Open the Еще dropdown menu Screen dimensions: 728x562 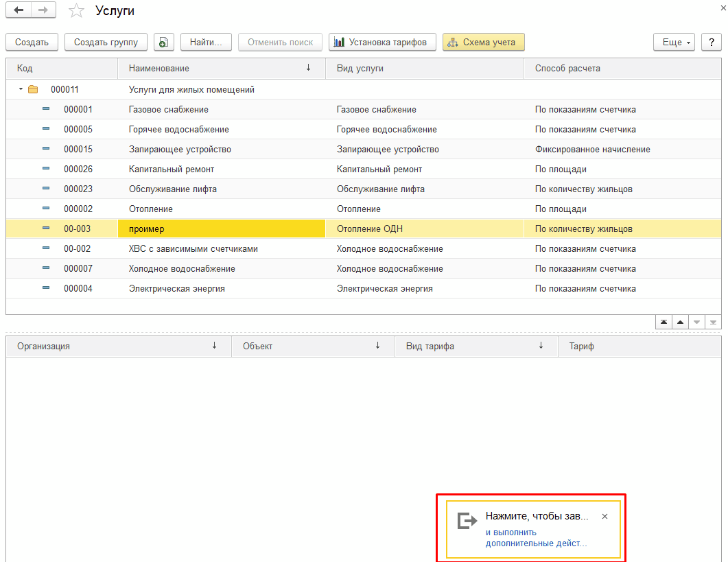(674, 43)
